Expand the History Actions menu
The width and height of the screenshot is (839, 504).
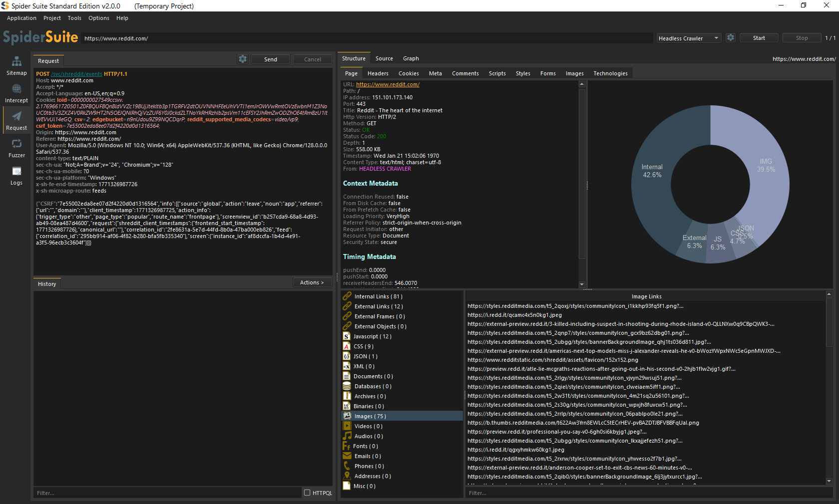[312, 282]
